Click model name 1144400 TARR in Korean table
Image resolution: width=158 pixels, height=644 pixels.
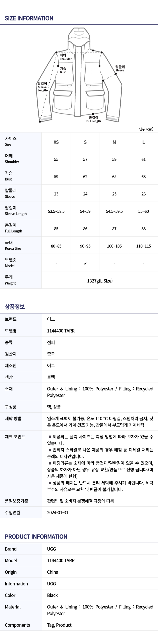[61, 331]
